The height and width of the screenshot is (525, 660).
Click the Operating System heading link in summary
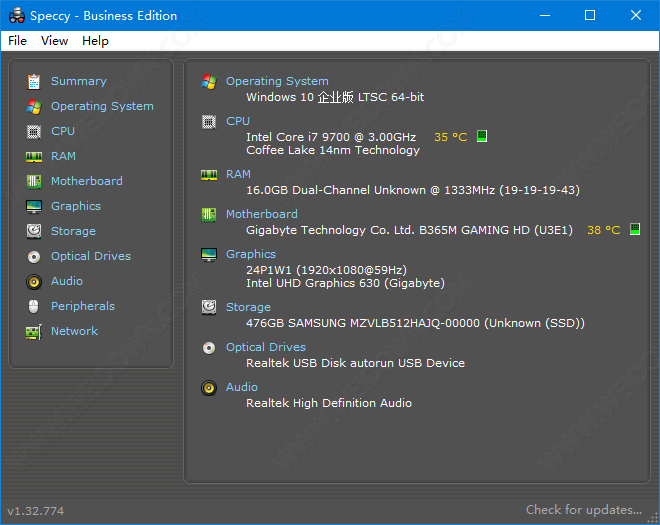click(x=277, y=81)
